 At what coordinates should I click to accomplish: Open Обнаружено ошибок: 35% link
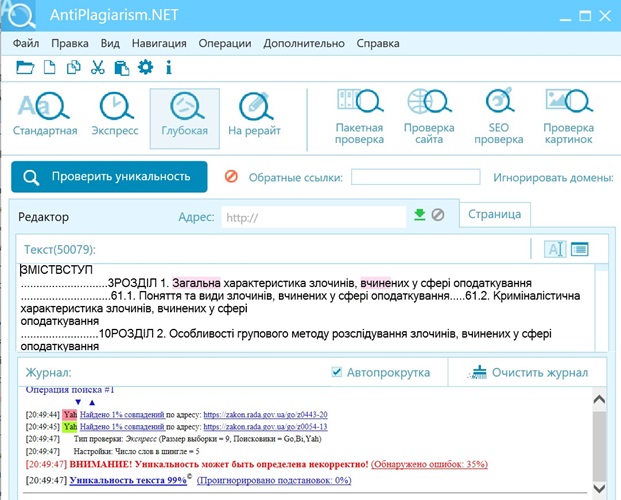coord(429,464)
